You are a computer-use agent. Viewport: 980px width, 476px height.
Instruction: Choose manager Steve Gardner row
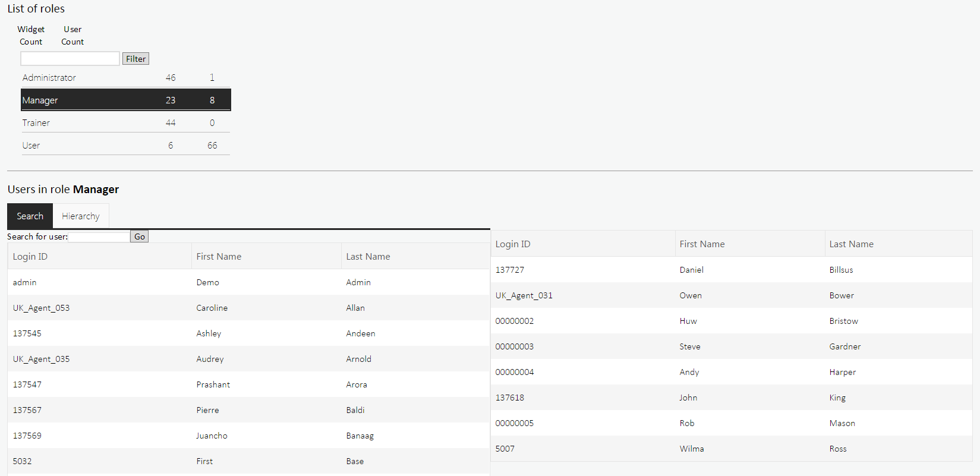731,346
